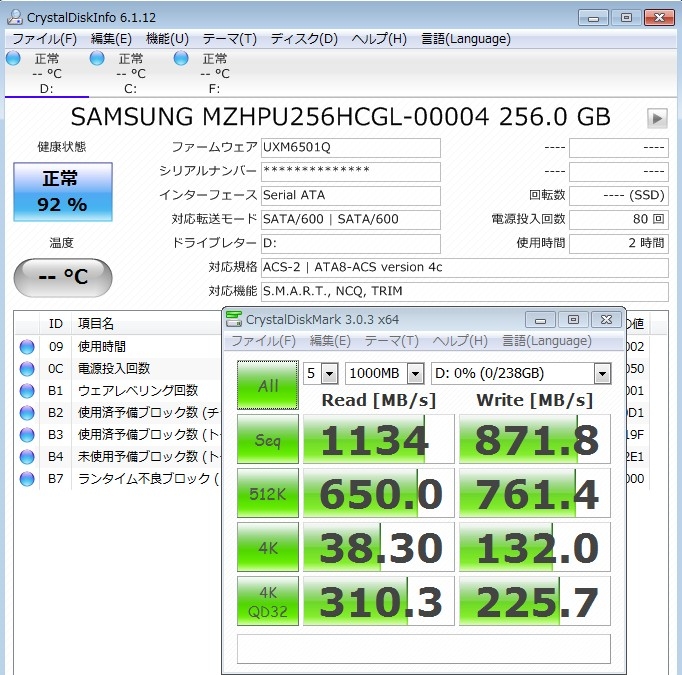Select the B3 使用済予備ブロック数 row

click(118, 434)
